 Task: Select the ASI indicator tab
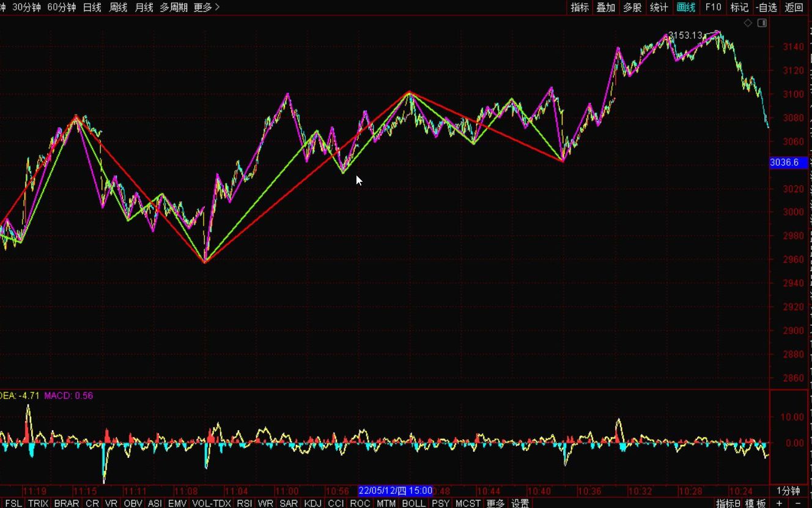tap(155, 503)
